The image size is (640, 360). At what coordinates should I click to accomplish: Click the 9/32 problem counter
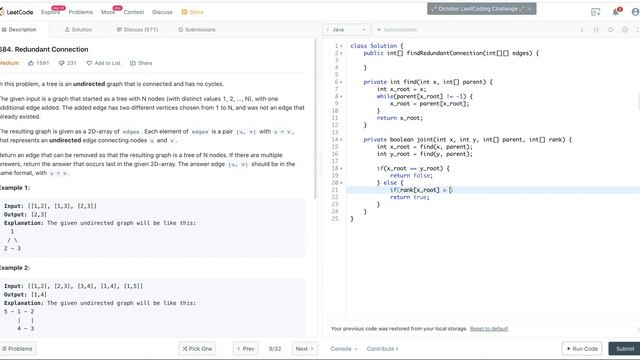click(x=275, y=349)
